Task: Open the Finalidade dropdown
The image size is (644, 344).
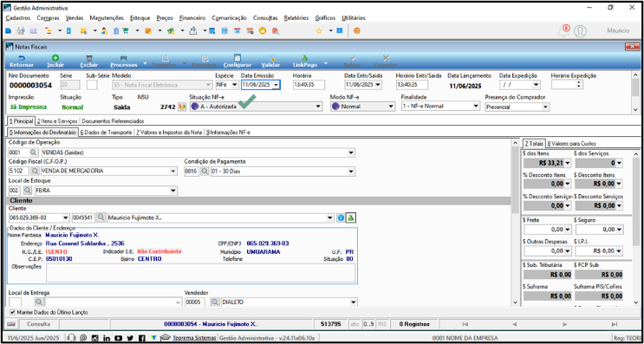Action: [x=476, y=107]
